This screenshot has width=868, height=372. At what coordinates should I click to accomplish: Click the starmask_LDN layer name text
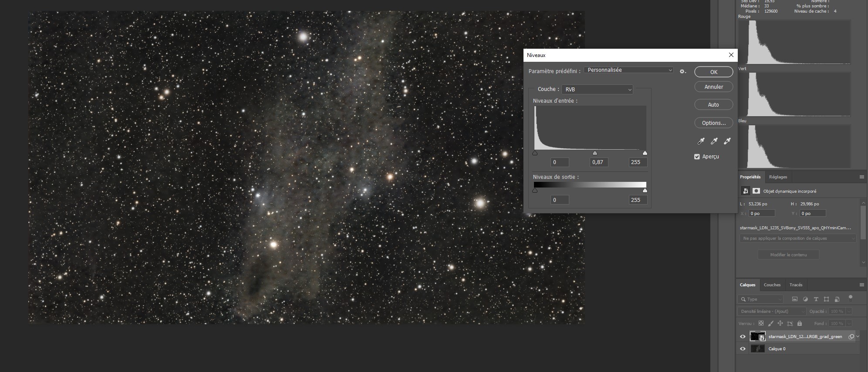(805, 337)
